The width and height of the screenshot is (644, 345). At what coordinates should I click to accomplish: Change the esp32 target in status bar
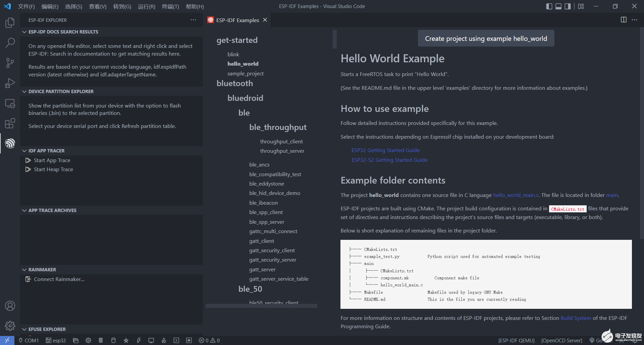click(56, 340)
